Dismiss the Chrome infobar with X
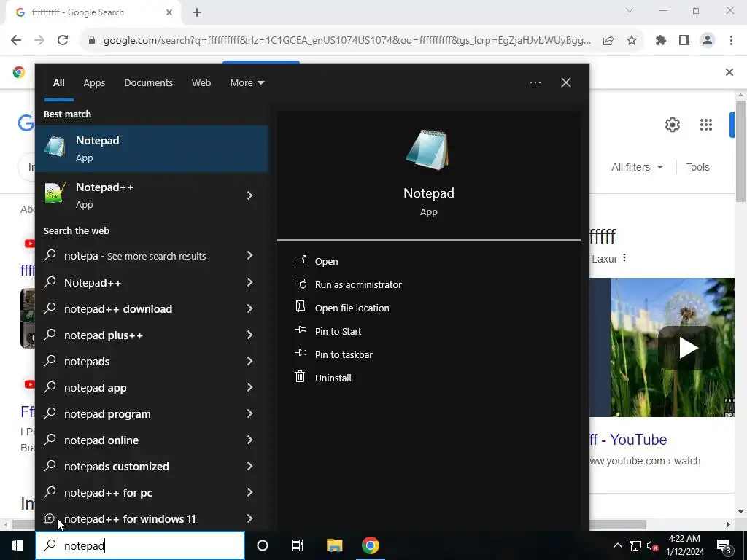Viewport: 747px width, 560px height. (x=729, y=72)
